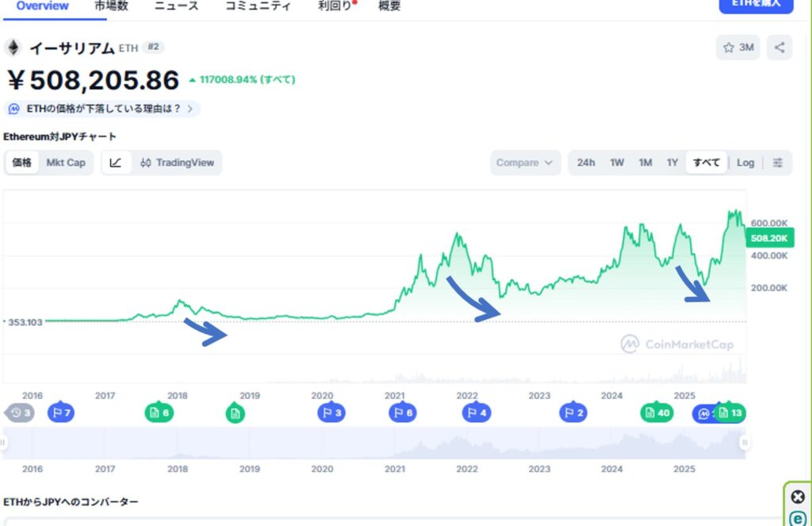Open the TradingView chart mode
Viewport: 812px width, 526px height.
click(x=177, y=163)
